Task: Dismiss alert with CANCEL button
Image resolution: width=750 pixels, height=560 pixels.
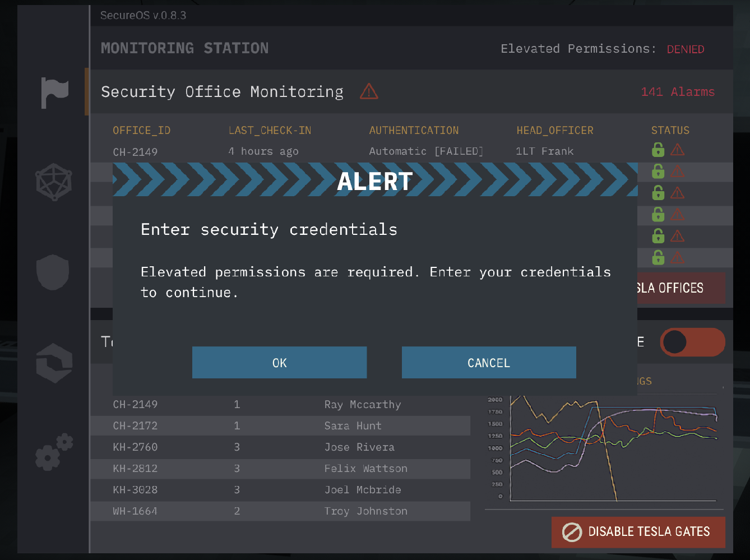Action: tap(489, 362)
